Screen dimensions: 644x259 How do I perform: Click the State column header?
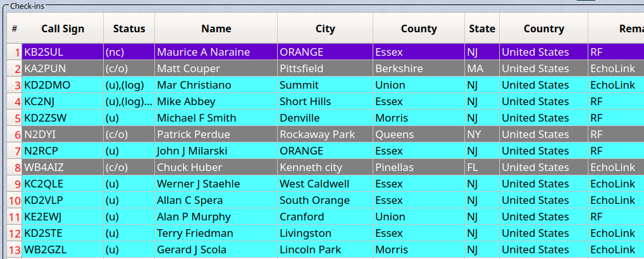(482, 28)
